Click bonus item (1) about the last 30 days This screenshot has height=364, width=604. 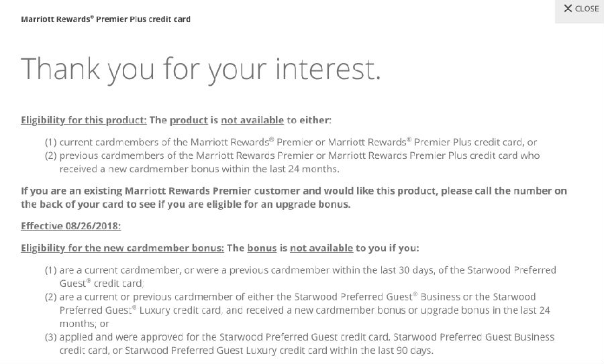301,277
